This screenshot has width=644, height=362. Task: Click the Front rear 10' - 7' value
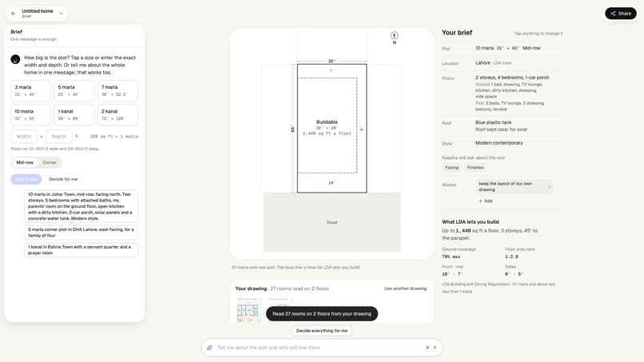click(x=452, y=274)
